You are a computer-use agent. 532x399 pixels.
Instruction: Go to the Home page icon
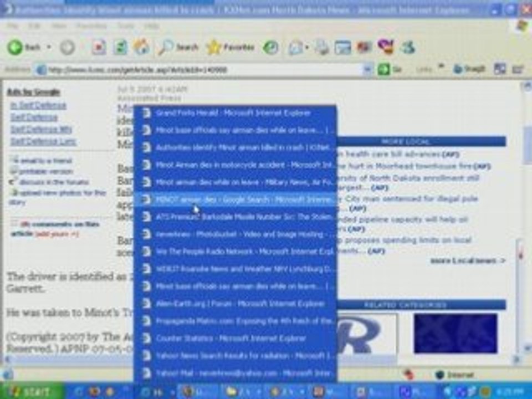tap(141, 47)
